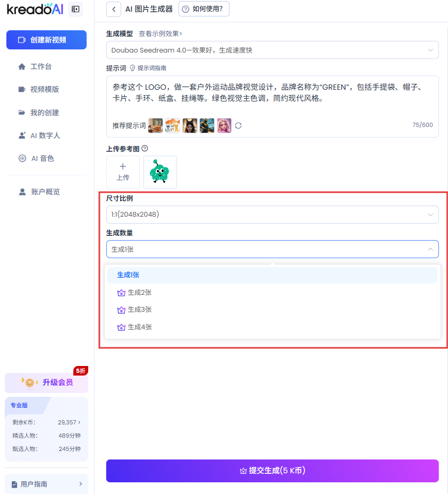Click the AI 数字人 avatar icon

pyautogui.click(x=22, y=135)
